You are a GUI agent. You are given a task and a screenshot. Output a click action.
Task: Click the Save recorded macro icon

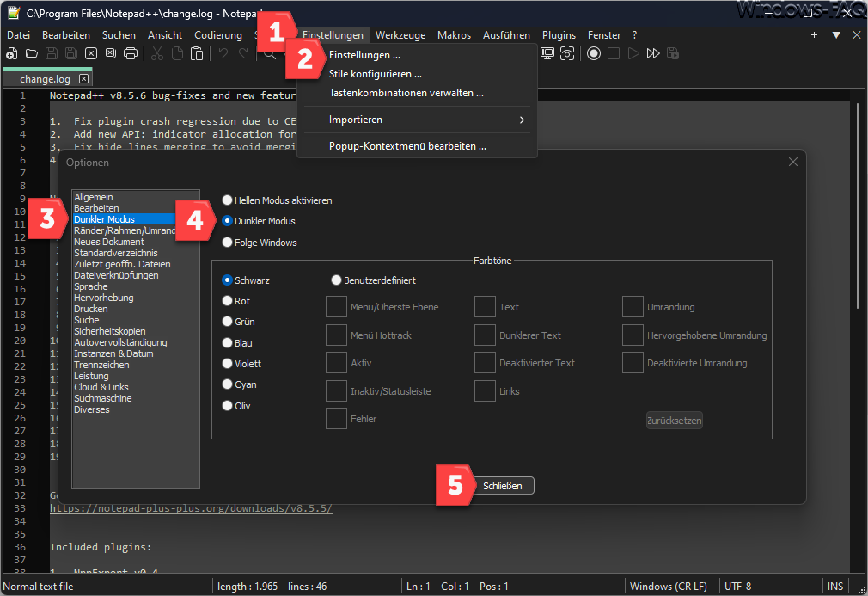coord(673,53)
